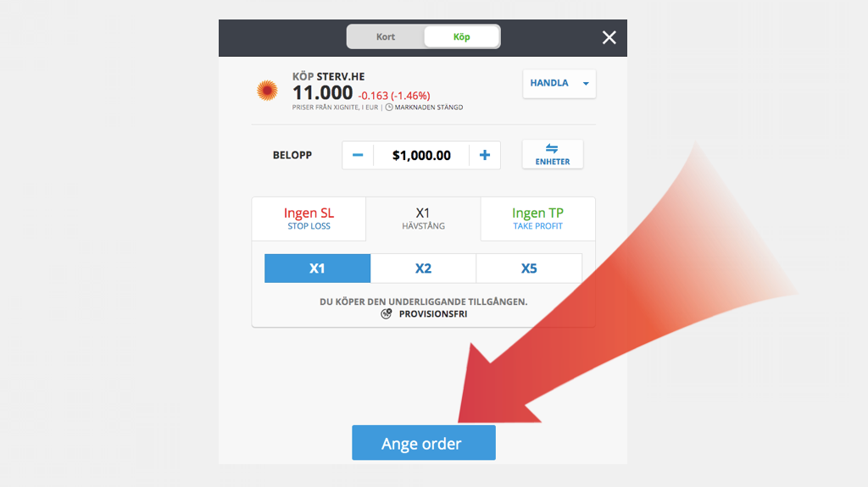The width and height of the screenshot is (868, 487).
Task: Toggle to Kort (short) mode
Action: 386,36
